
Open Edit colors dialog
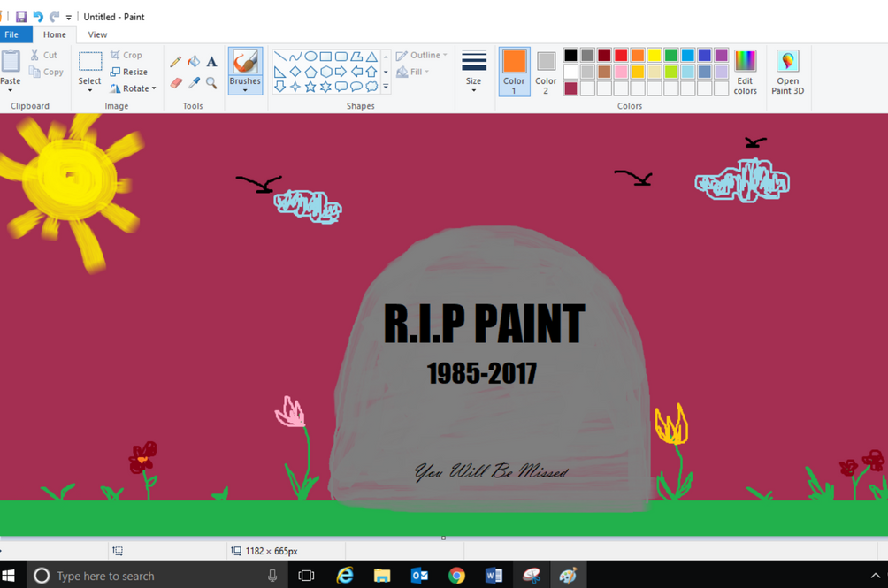tap(746, 72)
